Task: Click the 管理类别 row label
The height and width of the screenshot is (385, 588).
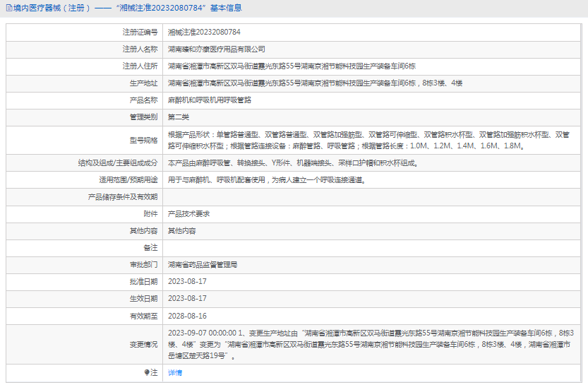Action: pyautogui.click(x=143, y=117)
